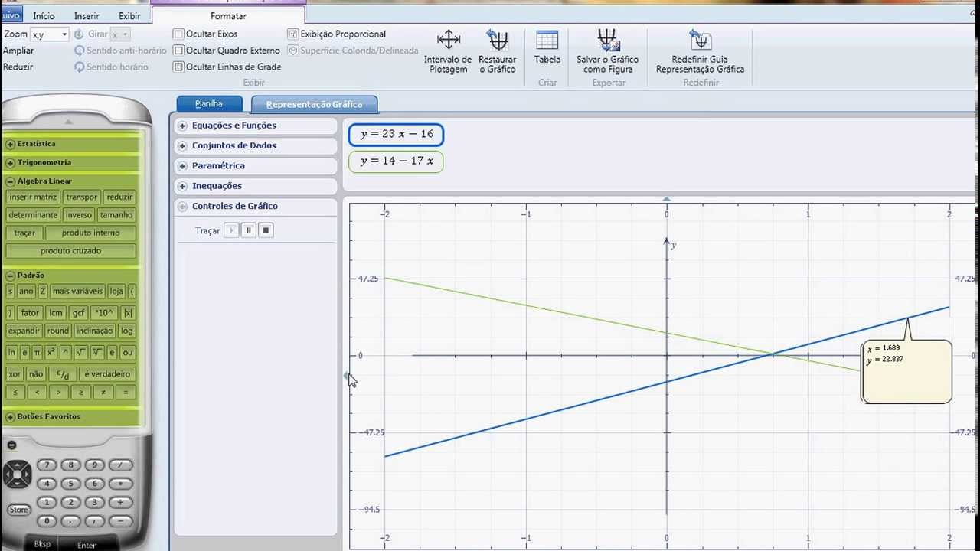Click number 7 on the keypad
The height and width of the screenshot is (551, 980).
tap(47, 465)
